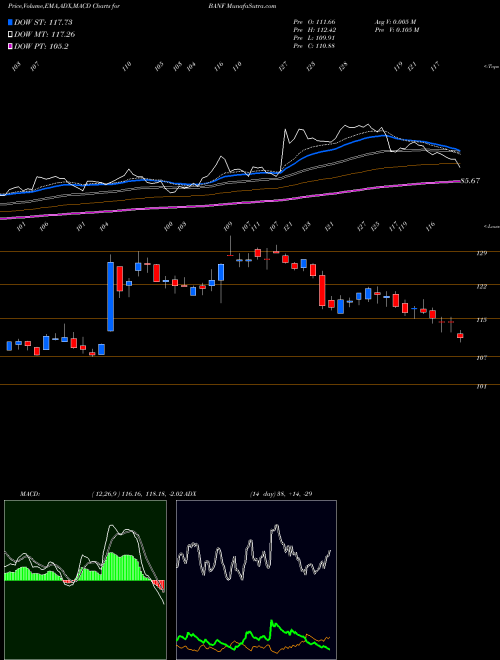The width and height of the screenshot is (500, 660).
Task: Click the chart title 'Price,Volume,EMA,ADX,MACD Charts for'
Action: [x=64, y=7]
